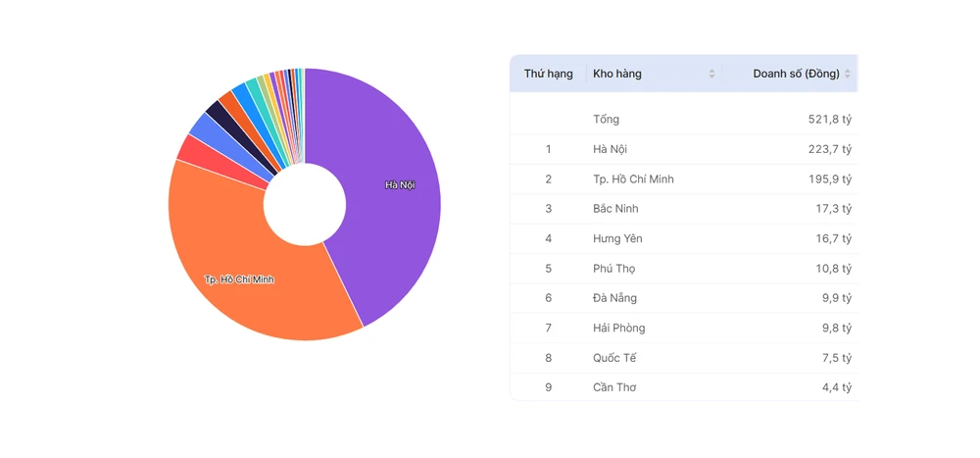Select the Bắc Ninh row
The image size is (980, 458).
684,208
